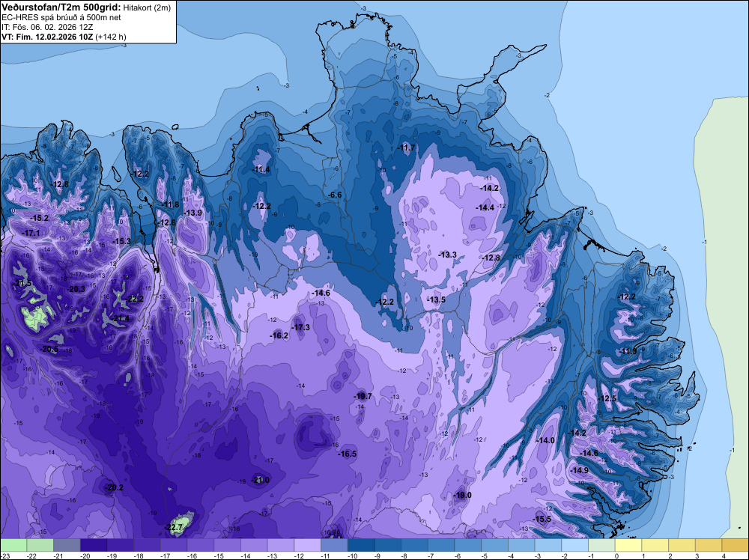The width and height of the screenshot is (749, 560).
Task: Click the -21.4 temperature value
Action: coord(121,318)
